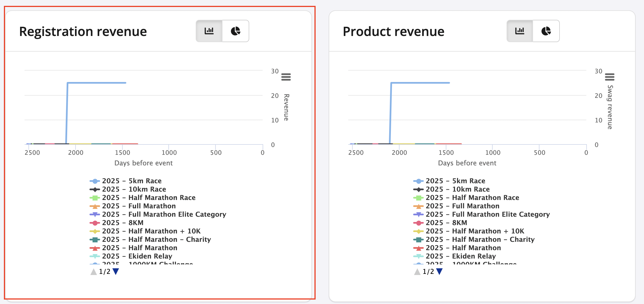
Task: Open Registration revenue chart hamburger menu
Action: pyautogui.click(x=286, y=77)
